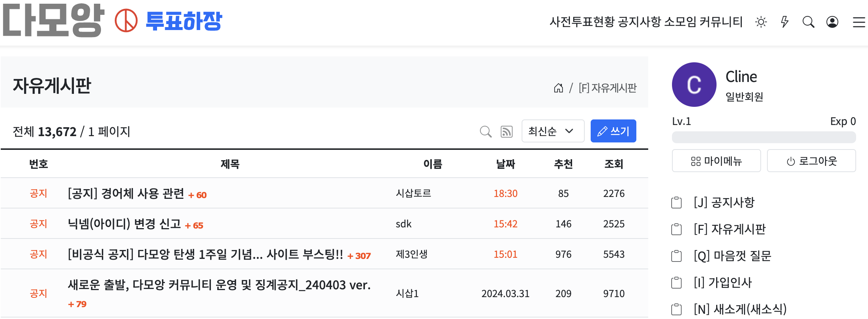Open the user account icon in header
Screen dimensions: 868x319
(832, 22)
